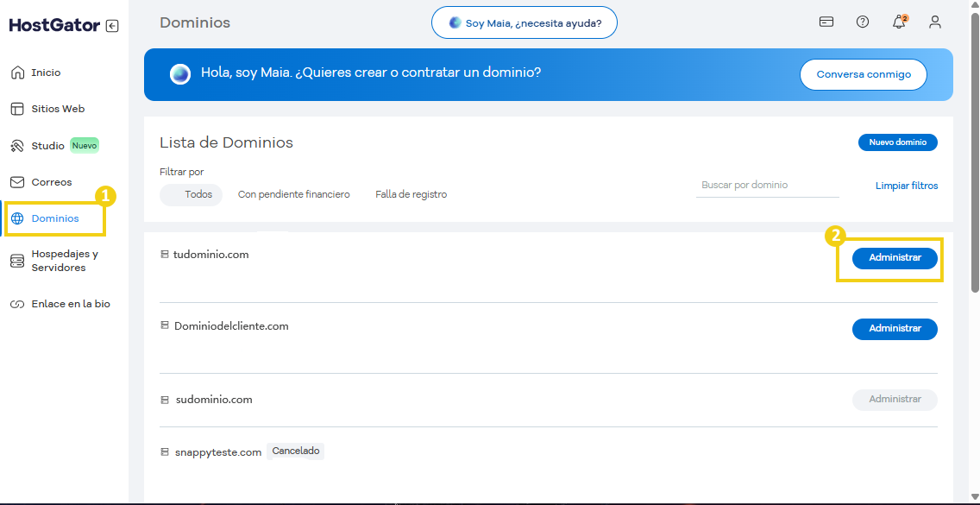Screen dimensions: 980x505
Task: Click Soy Maia, ¿necesita ayuda? button
Action: (x=525, y=22)
